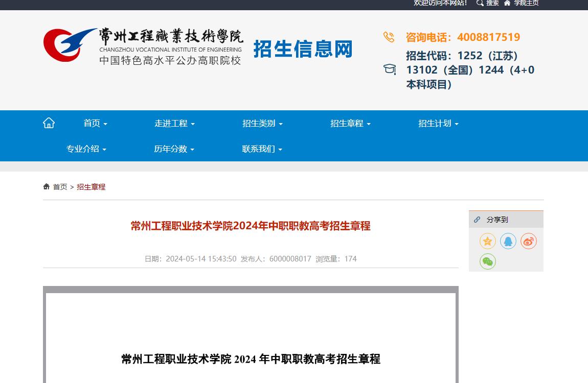Click the small house icon in the breadcrumb
The width and height of the screenshot is (588, 383).
pyautogui.click(x=47, y=186)
